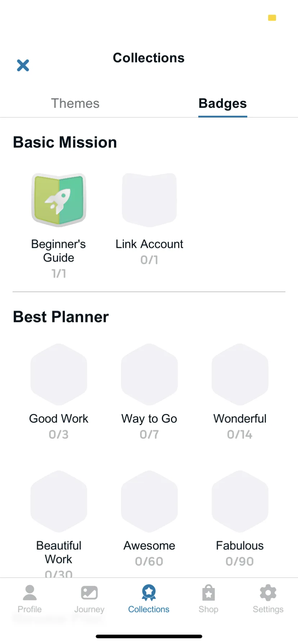Tap the Beginner's Guide label text
Screen dimensions: 298x644
coord(59,251)
